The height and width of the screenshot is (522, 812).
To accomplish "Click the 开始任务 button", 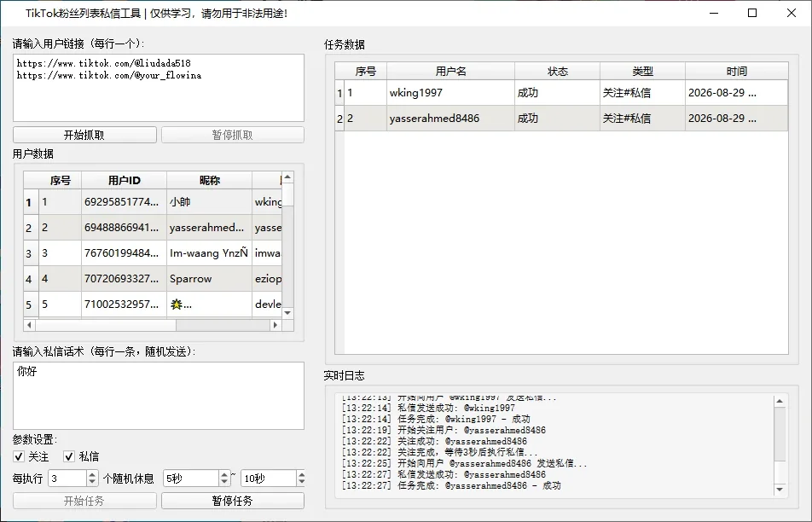I will click(x=84, y=501).
